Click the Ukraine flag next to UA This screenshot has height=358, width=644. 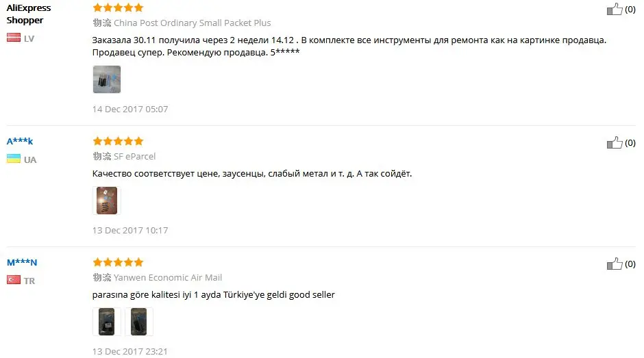pos(14,159)
